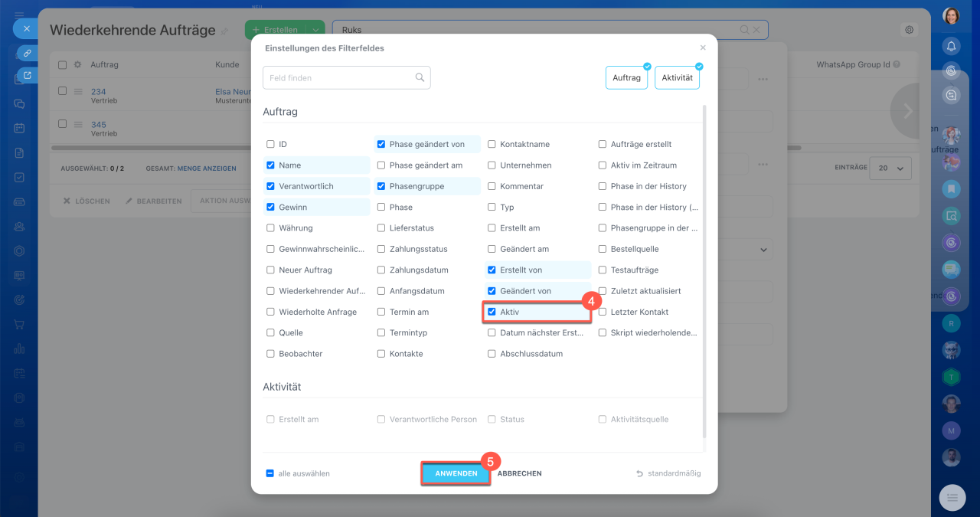Open the chat search icon in right sidebar
The image size is (980, 517).
(951, 95)
